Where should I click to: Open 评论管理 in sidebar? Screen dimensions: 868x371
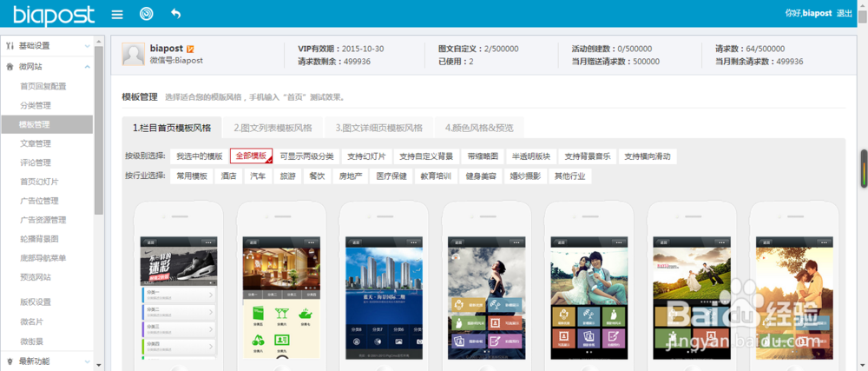click(36, 162)
